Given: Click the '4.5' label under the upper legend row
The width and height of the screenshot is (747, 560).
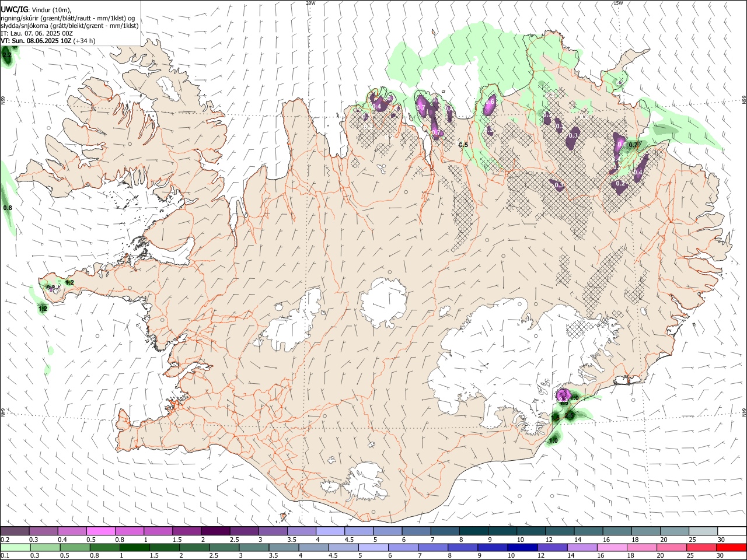Looking at the screenshot, I should (349, 540).
